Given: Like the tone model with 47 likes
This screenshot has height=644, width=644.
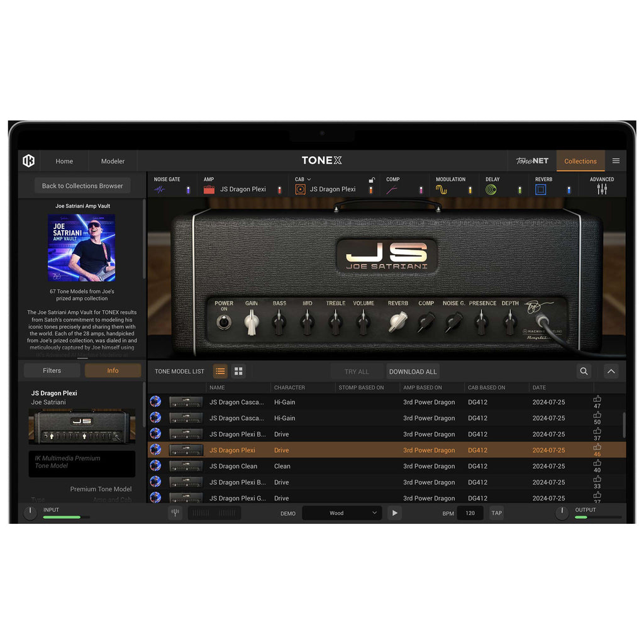Looking at the screenshot, I should tap(597, 399).
